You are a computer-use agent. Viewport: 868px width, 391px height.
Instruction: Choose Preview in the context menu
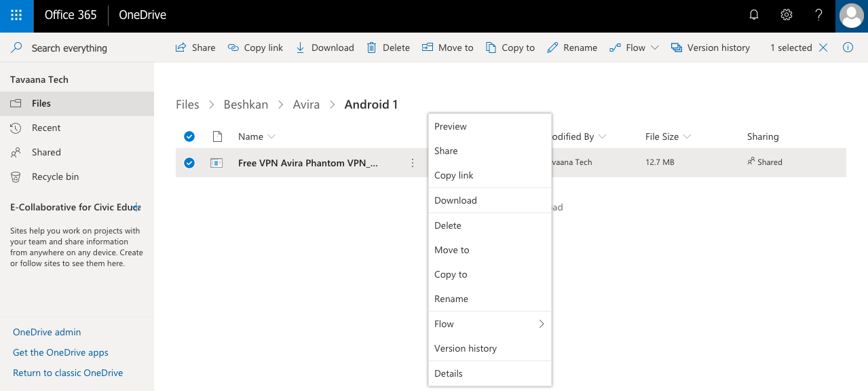tap(490, 126)
